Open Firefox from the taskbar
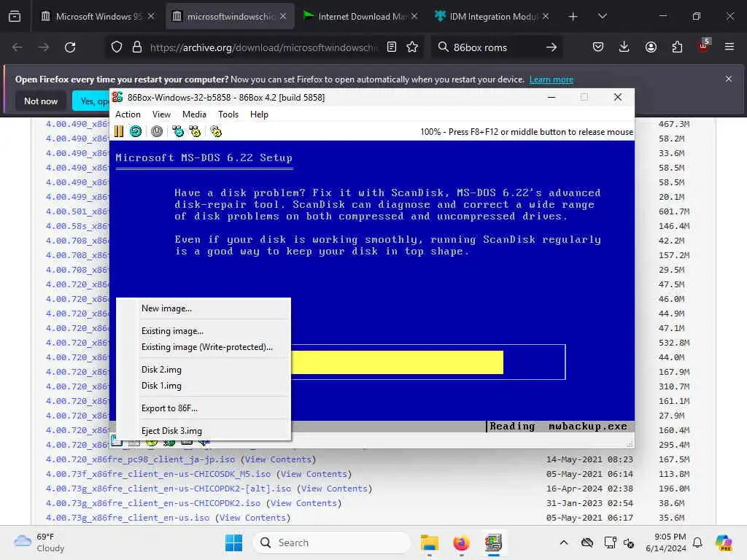This screenshot has height=560, width=747. pos(461,542)
